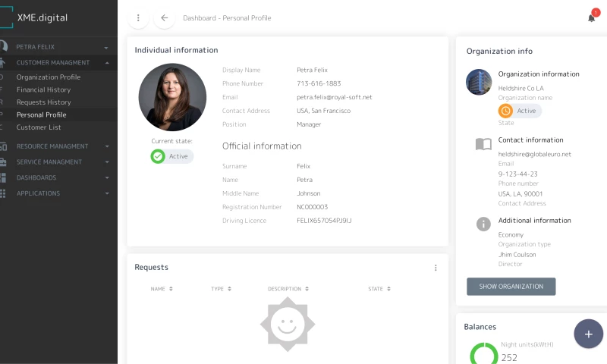Image resolution: width=607 pixels, height=364 pixels.
Task: Sort requests by State column
Action: tap(379, 289)
